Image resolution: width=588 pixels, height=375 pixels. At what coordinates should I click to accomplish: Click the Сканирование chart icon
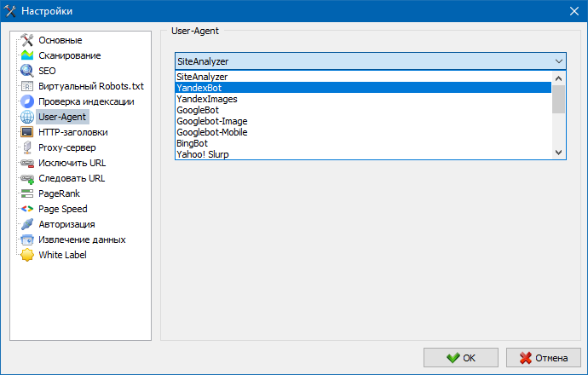point(27,55)
